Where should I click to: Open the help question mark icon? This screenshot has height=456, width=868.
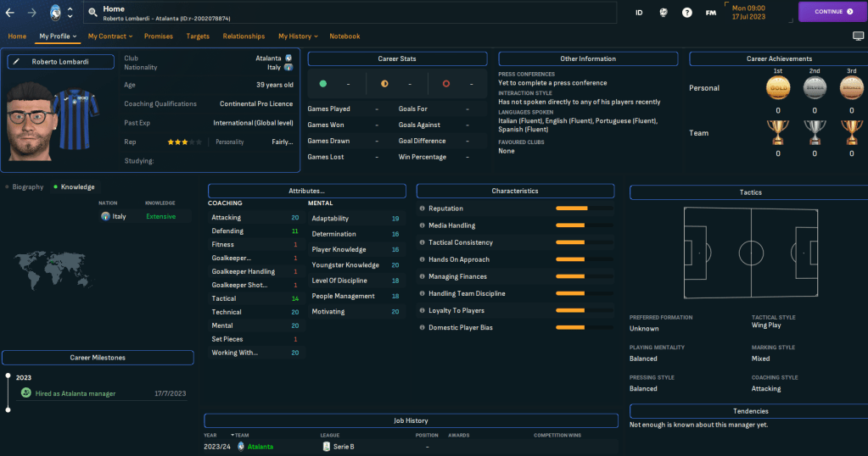pyautogui.click(x=686, y=13)
